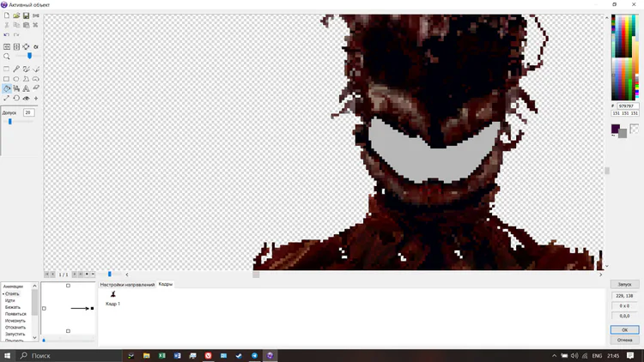Click the Запуск button

pyautogui.click(x=625, y=284)
